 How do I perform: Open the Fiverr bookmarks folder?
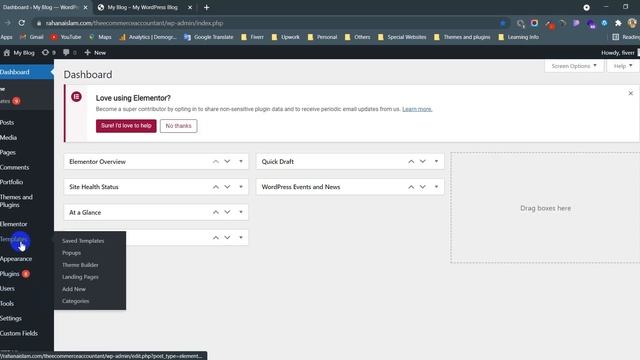[252, 37]
